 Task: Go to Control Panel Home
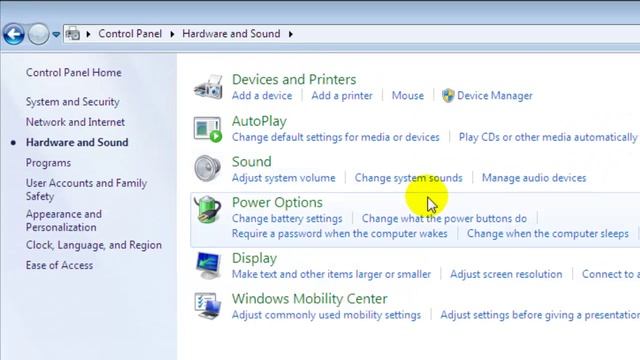click(73, 73)
